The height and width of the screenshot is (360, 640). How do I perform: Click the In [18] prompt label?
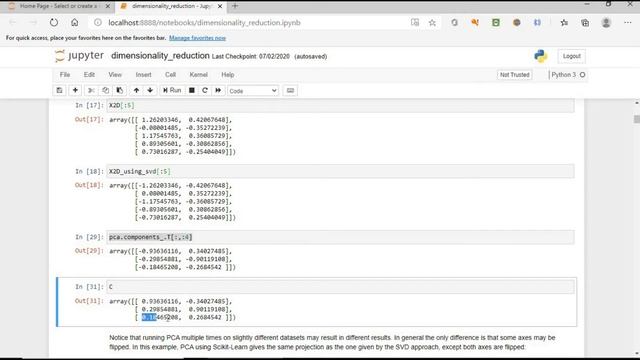coord(89,171)
